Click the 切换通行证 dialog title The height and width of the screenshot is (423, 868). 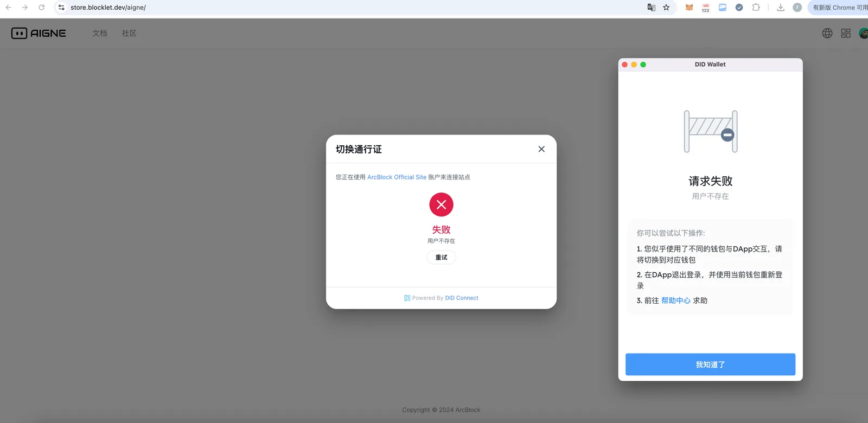(359, 149)
